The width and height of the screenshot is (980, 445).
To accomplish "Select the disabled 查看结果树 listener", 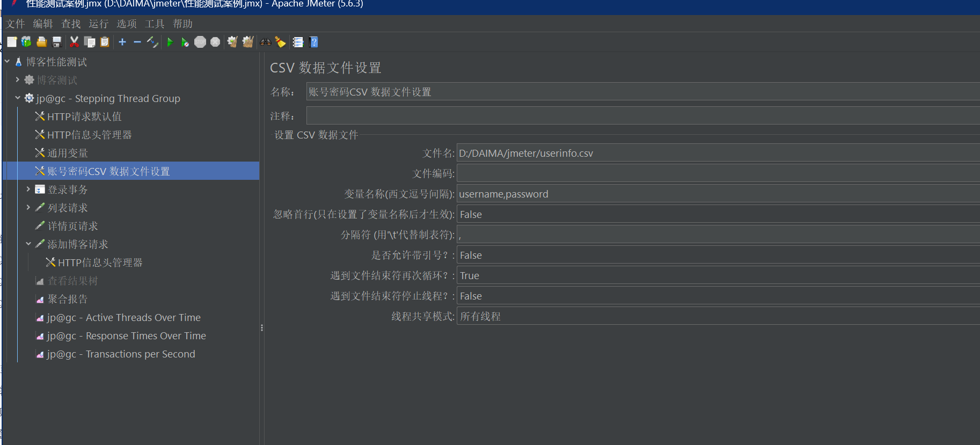I will coord(72,281).
